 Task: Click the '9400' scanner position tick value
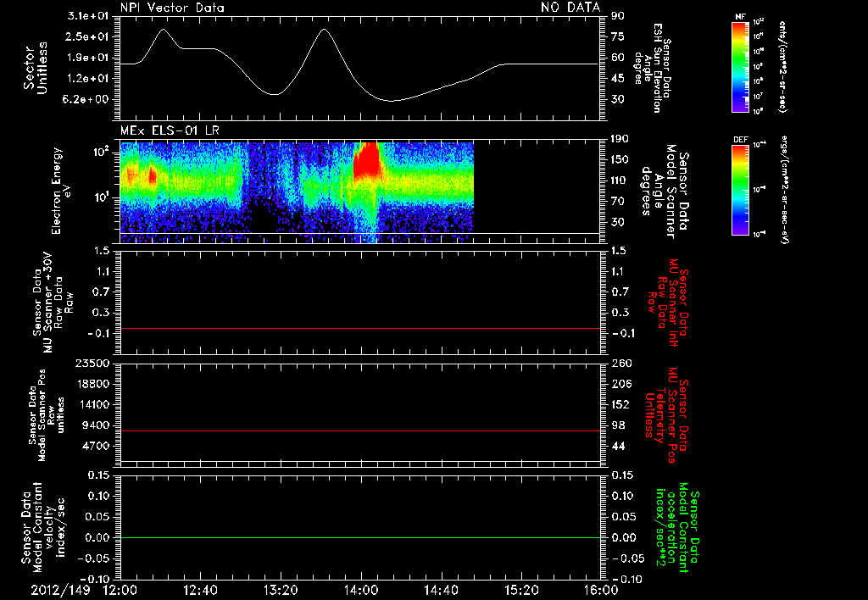[95, 425]
